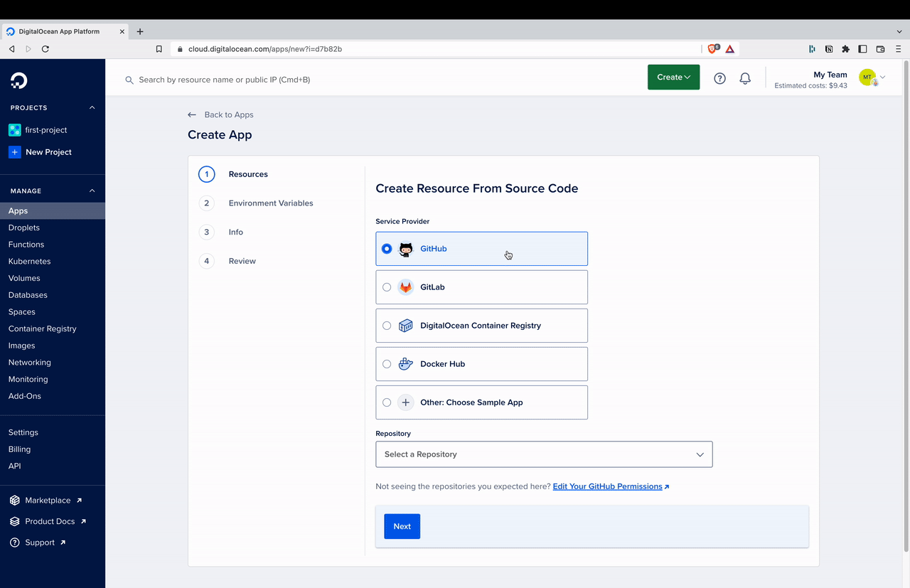910x588 pixels.
Task: Select Other: Choose Sample App option
Action: coord(387,402)
